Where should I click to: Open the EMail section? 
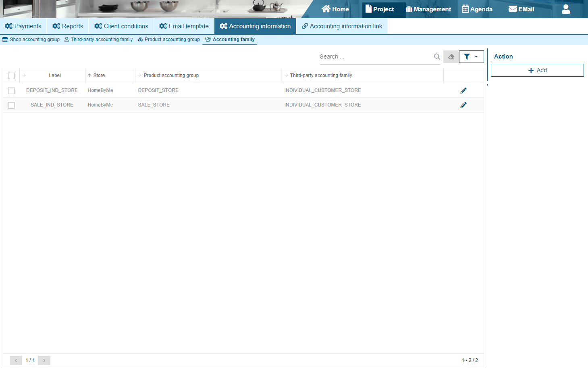point(521,9)
